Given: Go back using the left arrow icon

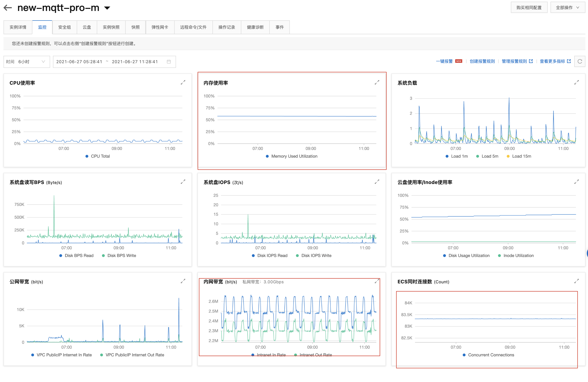Looking at the screenshot, I should click(8, 8).
